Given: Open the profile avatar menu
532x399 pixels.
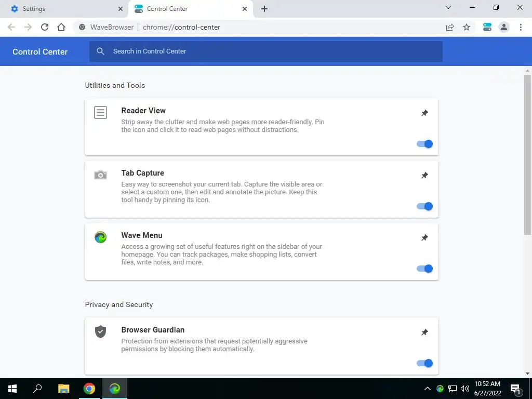Looking at the screenshot, I should click(x=504, y=27).
